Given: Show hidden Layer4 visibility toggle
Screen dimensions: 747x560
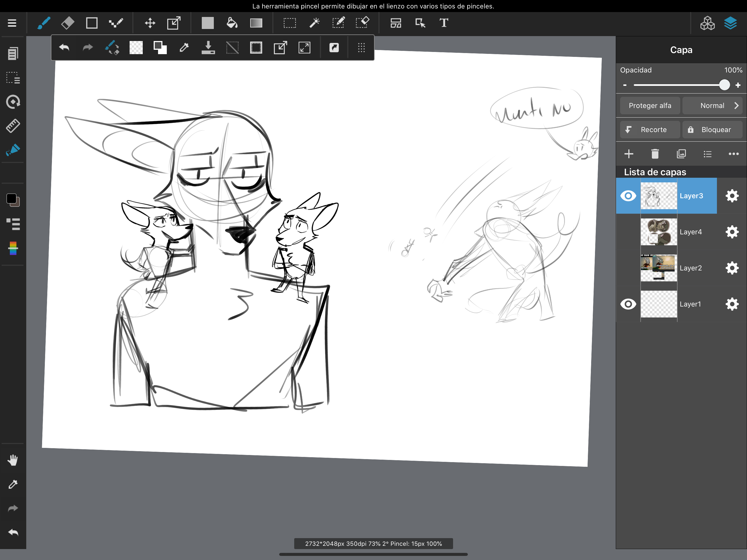Looking at the screenshot, I should click(x=628, y=232).
